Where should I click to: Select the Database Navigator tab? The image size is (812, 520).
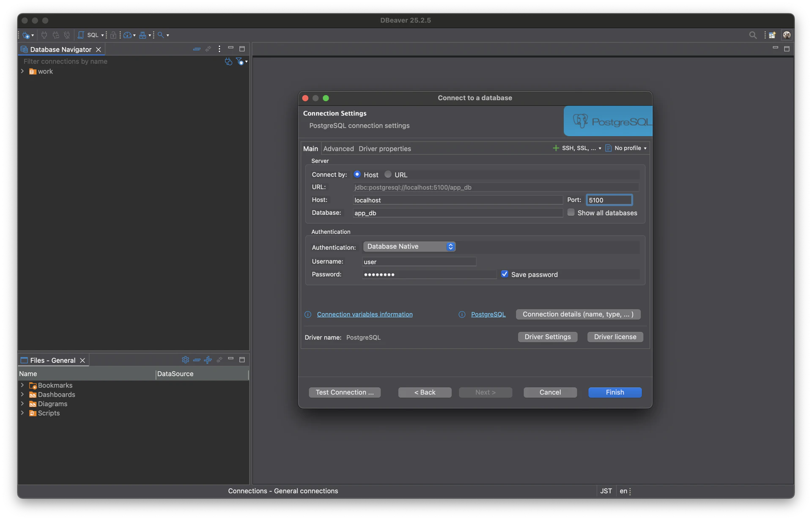(60, 49)
